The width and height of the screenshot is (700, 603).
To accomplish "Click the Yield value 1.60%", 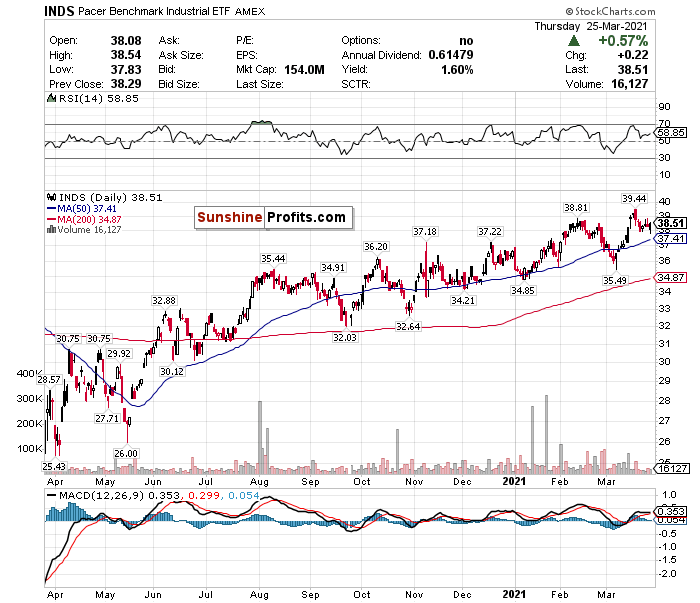I will coord(457,70).
